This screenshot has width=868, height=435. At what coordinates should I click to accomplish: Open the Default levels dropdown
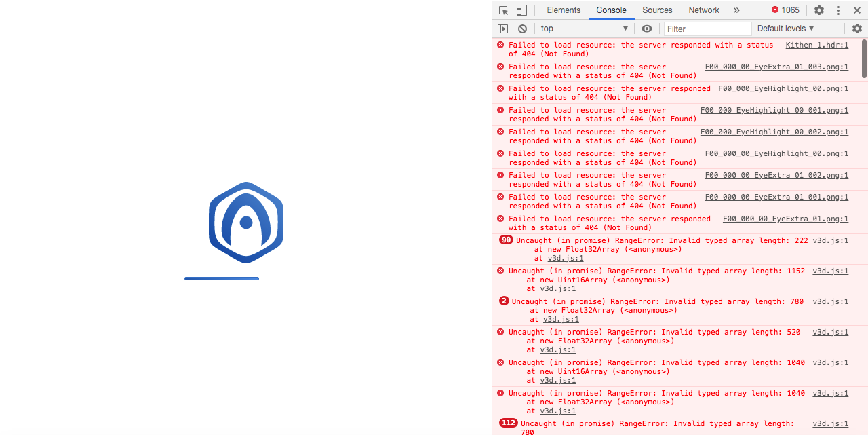[785, 29]
